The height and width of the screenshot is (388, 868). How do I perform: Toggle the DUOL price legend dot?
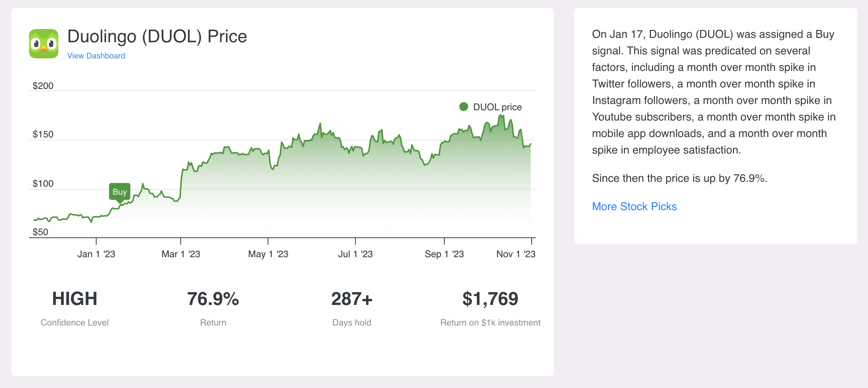pos(464,107)
